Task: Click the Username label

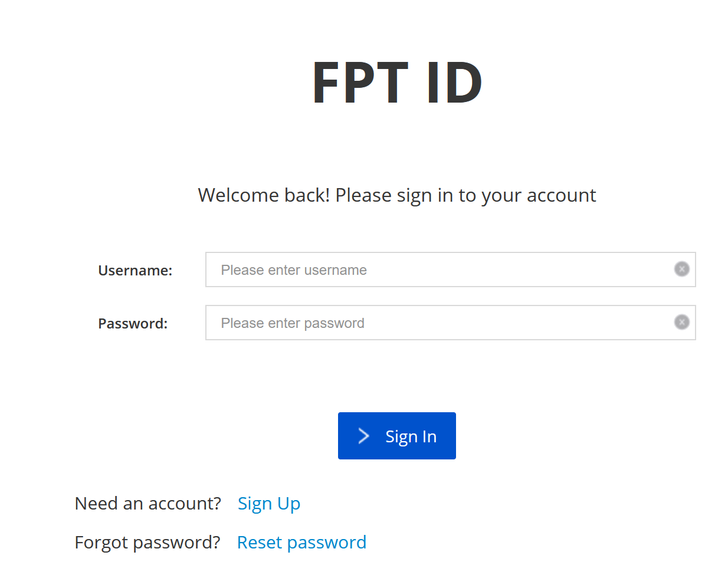Action: coord(135,270)
